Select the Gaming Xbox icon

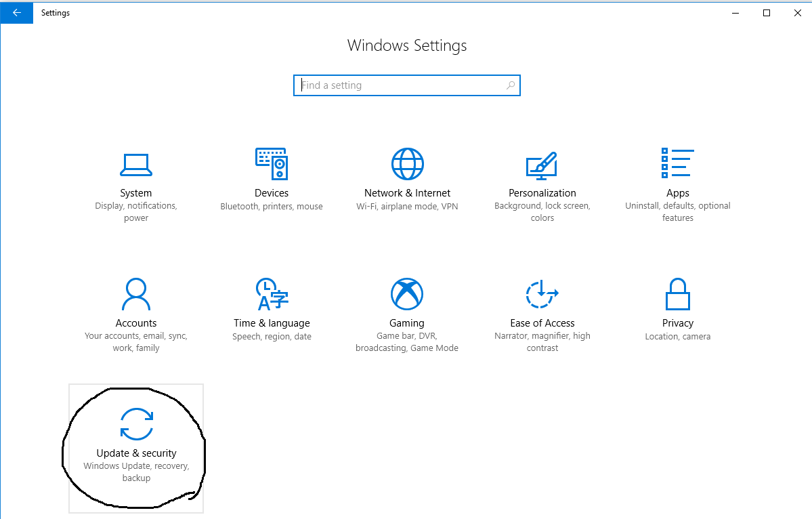pos(407,294)
